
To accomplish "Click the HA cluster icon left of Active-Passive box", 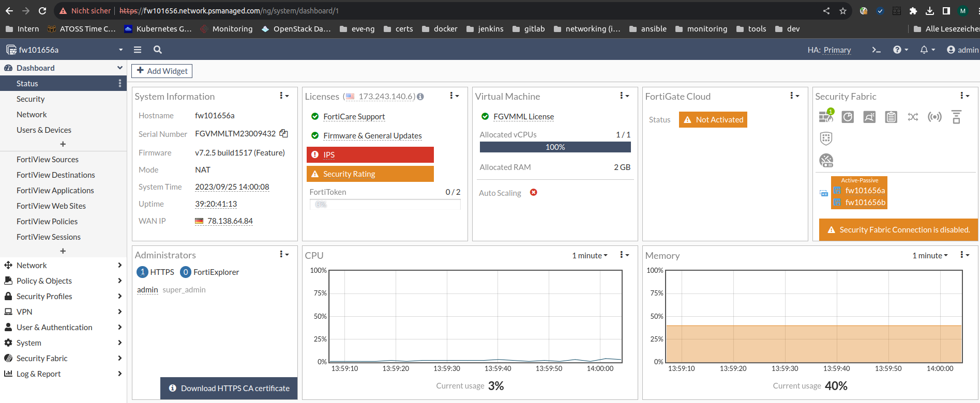I will coord(824,193).
